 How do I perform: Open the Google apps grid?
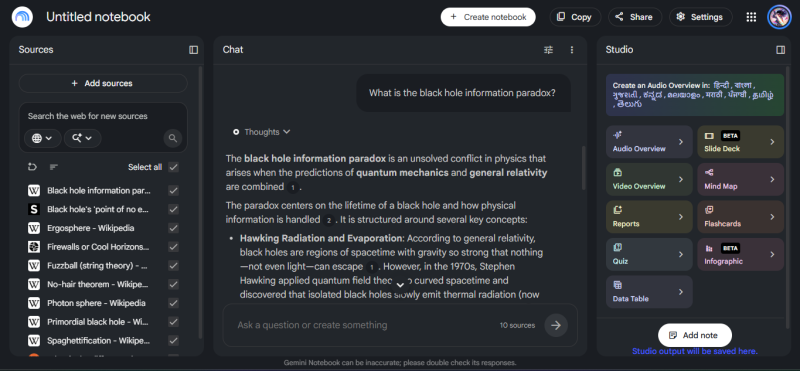click(751, 17)
